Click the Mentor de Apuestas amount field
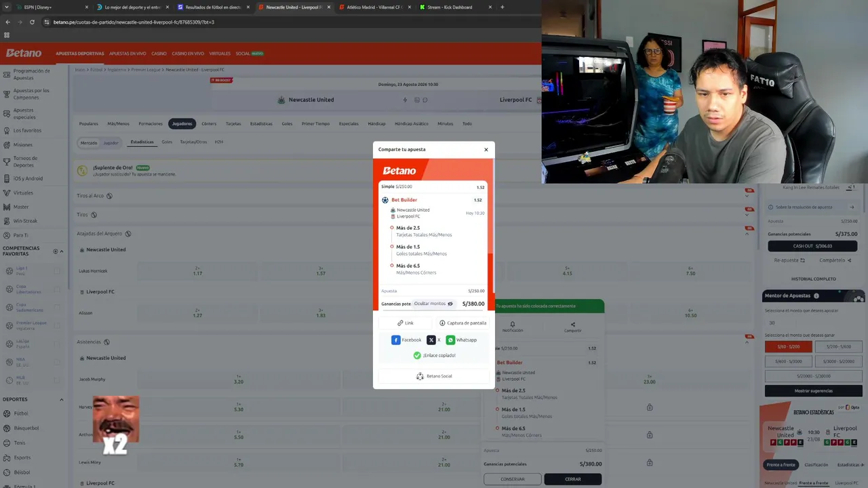 [x=813, y=323]
